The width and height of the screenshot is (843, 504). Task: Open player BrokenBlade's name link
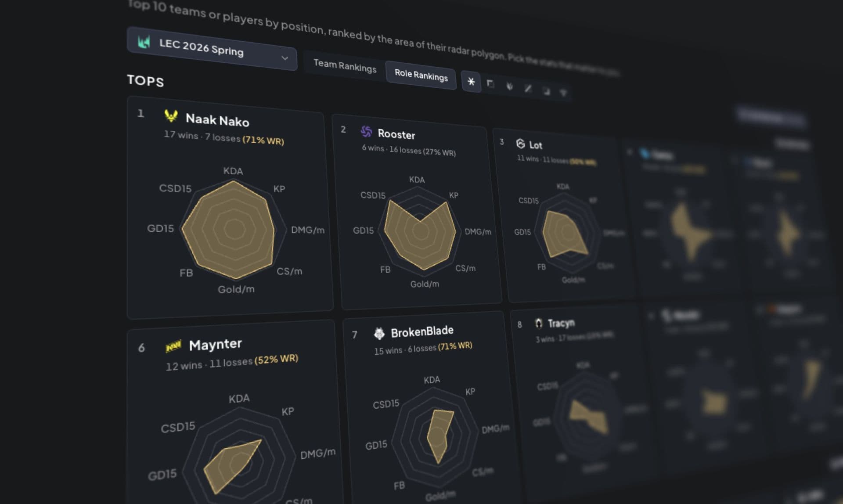(x=422, y=331)
